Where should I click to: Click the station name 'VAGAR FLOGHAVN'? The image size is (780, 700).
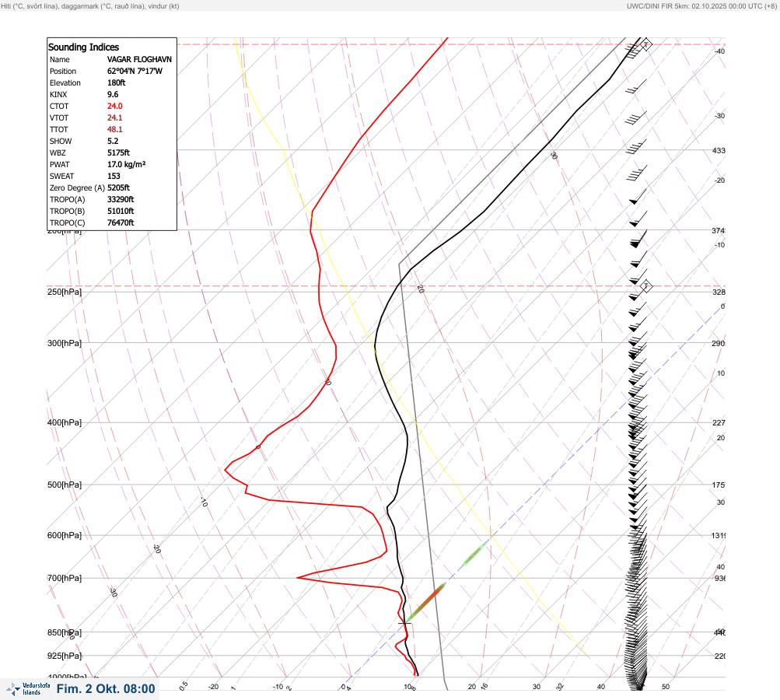coord(139,59)
